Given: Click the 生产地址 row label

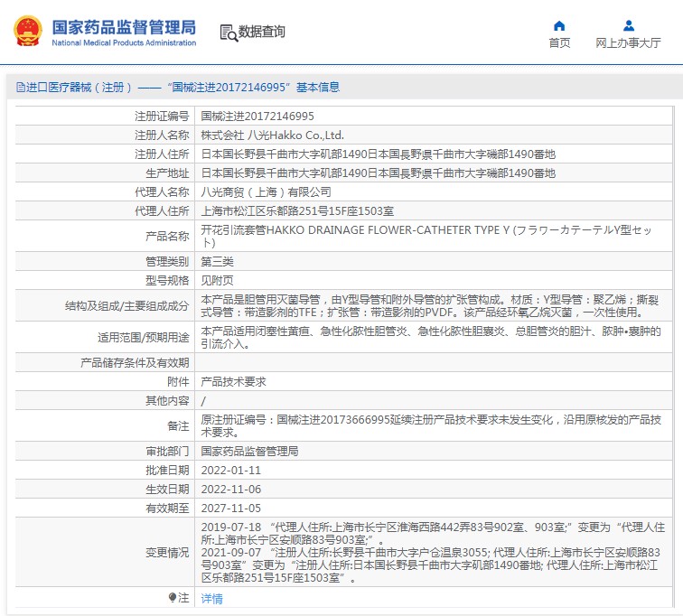Looking at the screenshot, I should tap(167, 173).
